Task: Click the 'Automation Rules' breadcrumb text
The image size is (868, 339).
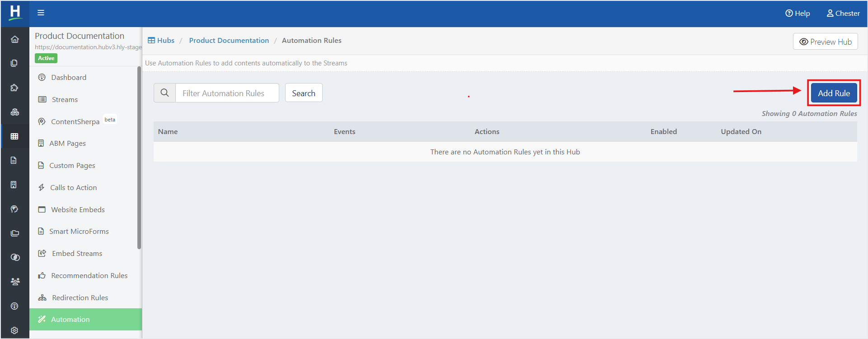Action: pos(312,41)
